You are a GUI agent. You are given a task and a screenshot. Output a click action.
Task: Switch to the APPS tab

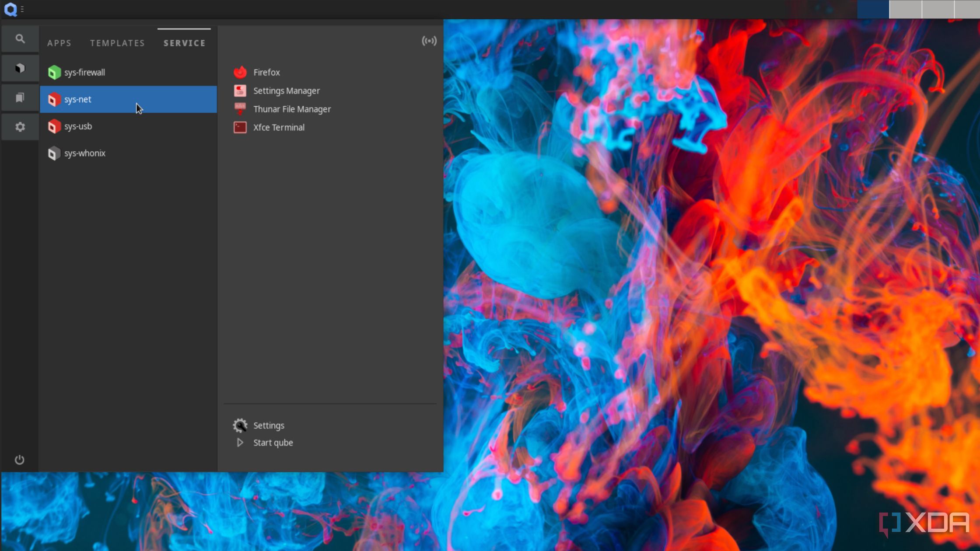[x=59, y=43]
